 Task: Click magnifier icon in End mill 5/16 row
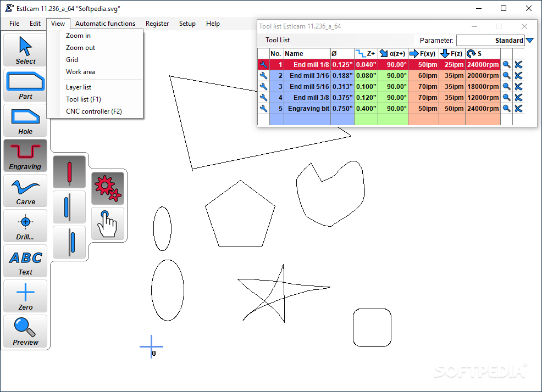point(506,86)
